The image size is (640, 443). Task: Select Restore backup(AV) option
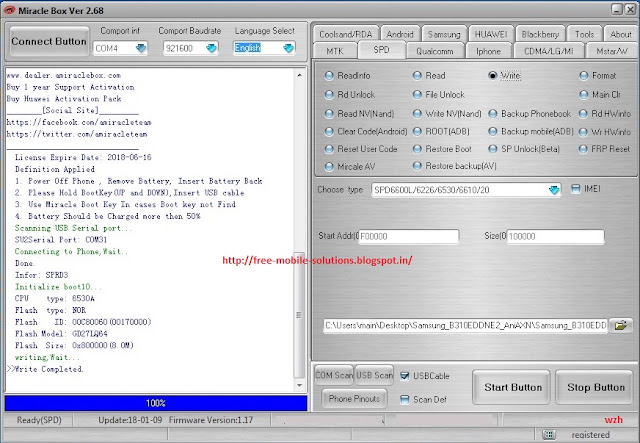417,166
